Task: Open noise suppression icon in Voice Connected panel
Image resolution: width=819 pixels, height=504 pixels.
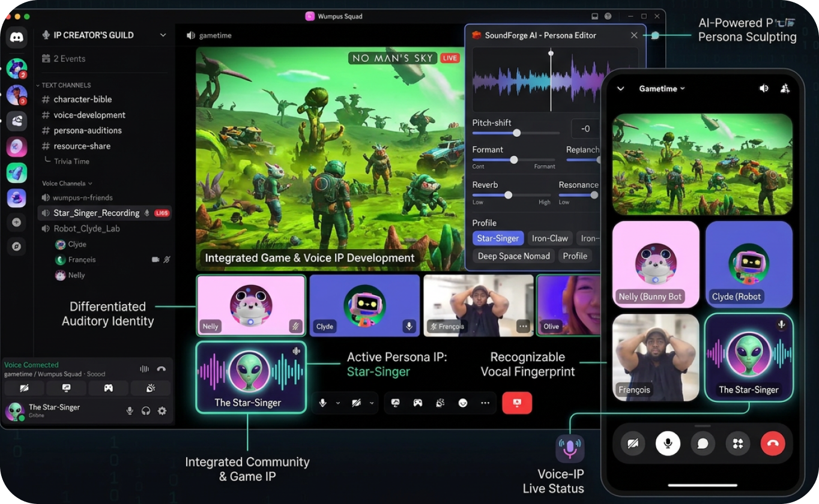Action: (x=144, y=369)
